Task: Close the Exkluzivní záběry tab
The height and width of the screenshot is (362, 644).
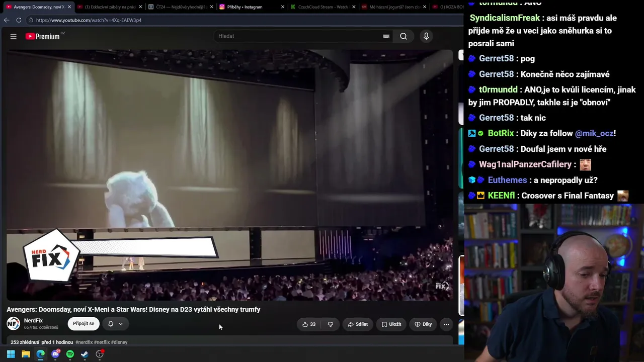Action: coord(140,7)
